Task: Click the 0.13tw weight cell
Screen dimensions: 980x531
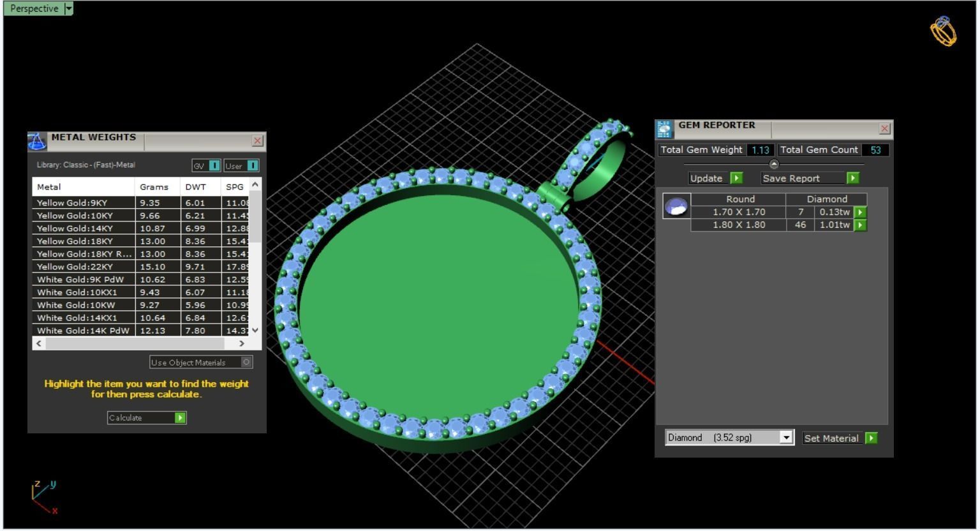Action: pyautogui.click(x=835, y=212)
